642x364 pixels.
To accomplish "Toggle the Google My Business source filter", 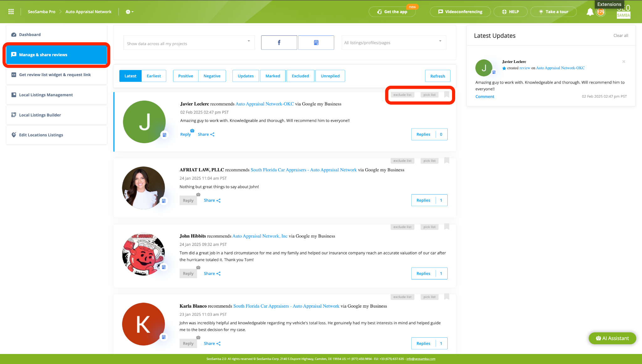I will click(316, 43).
